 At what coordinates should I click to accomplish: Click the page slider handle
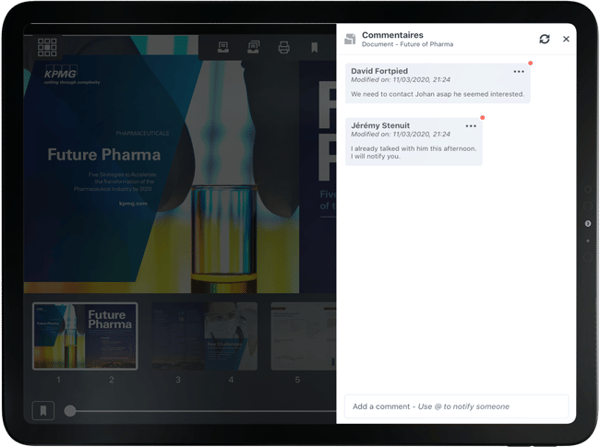pyautogui.click(x=70, y=410)
